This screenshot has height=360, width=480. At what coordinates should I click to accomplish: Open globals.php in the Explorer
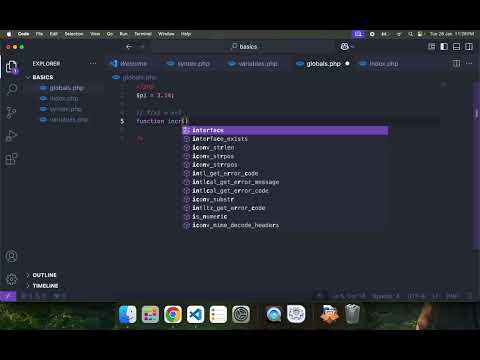pos(67,88)
